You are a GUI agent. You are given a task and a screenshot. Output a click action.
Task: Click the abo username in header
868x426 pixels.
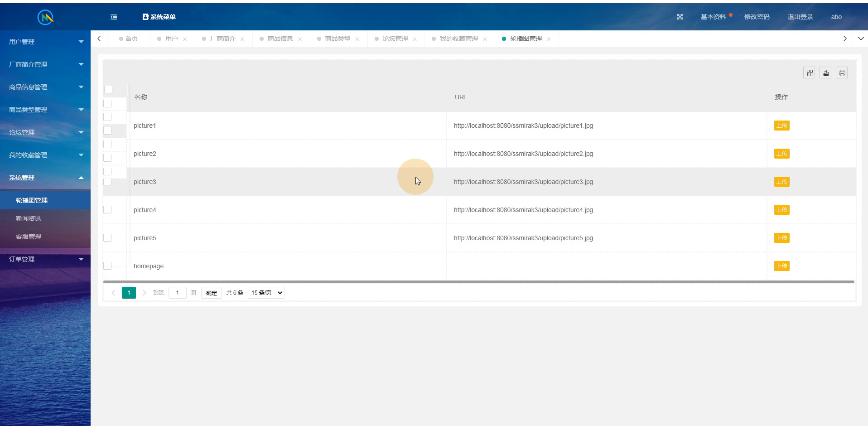click(836, 17)
